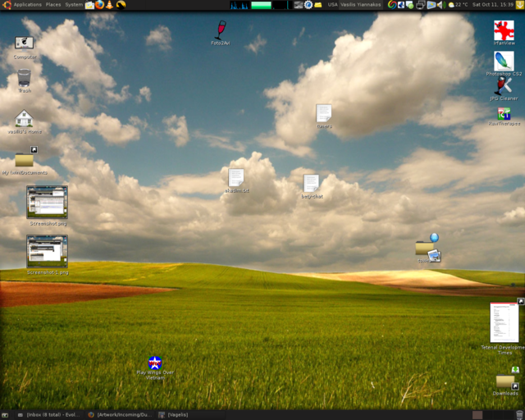Open the USA keyboard layout indicator
Image resolution: width=525 pixels, height=420 pixels.
(x=332, y=5)
